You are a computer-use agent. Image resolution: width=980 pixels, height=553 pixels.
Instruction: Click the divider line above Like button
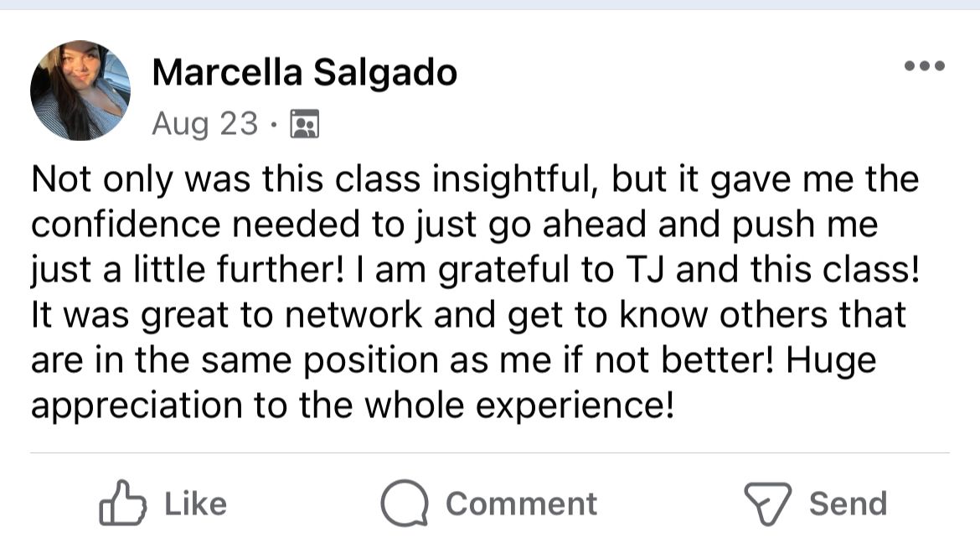coord(490,453)
